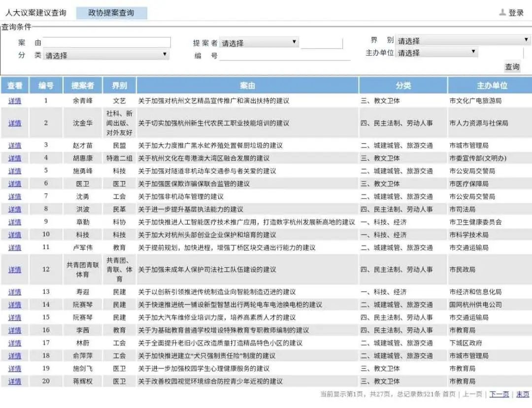Image resolution: width=532 pixels, height=408 pixels.
Task: Click the 查询 search button
Action: pos(512,66)
